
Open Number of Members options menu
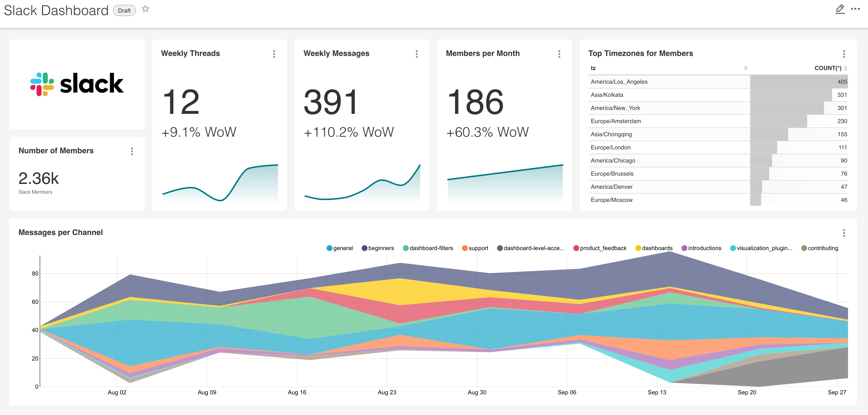(x=132, y=151)
